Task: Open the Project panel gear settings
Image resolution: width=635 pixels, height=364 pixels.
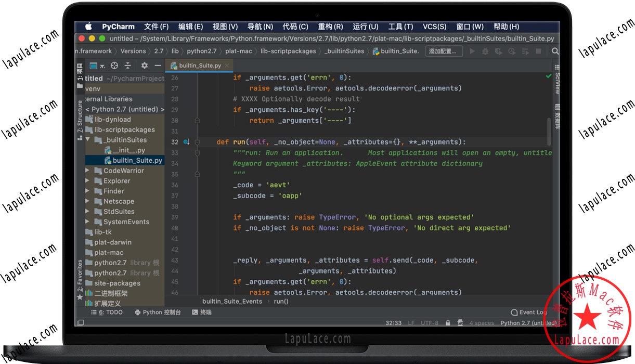Action: coord(144,66)
